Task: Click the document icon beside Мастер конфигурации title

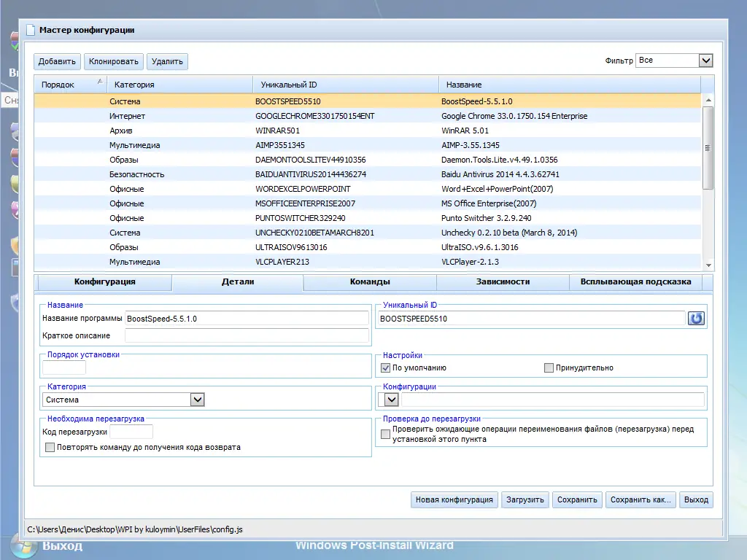Action: point(31,30)
